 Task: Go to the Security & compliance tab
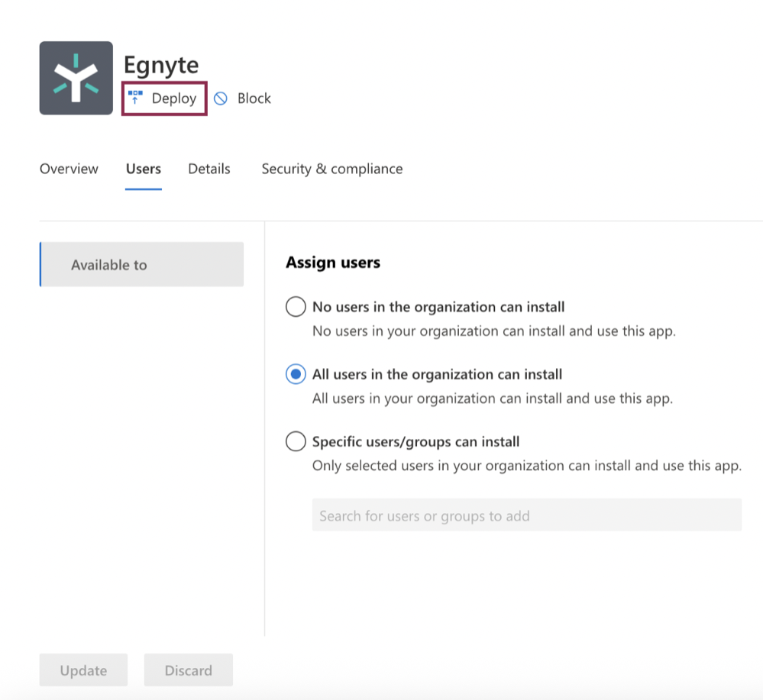pos(331,169)
